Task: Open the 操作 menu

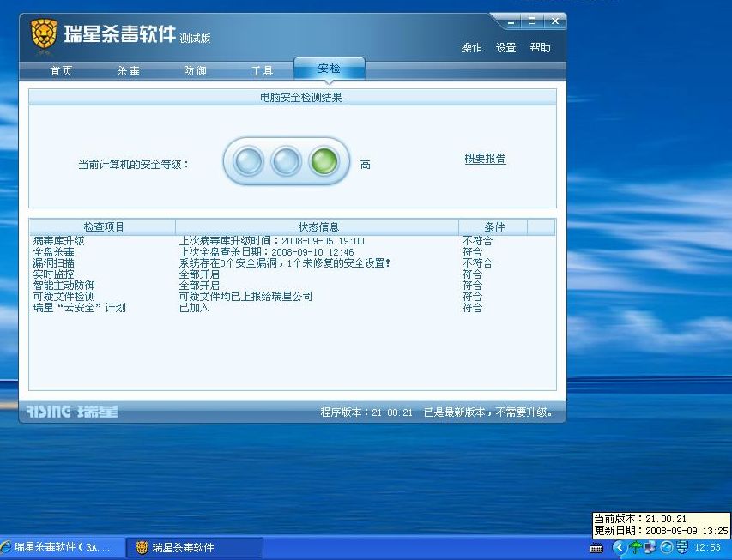Action: (471, 48)
